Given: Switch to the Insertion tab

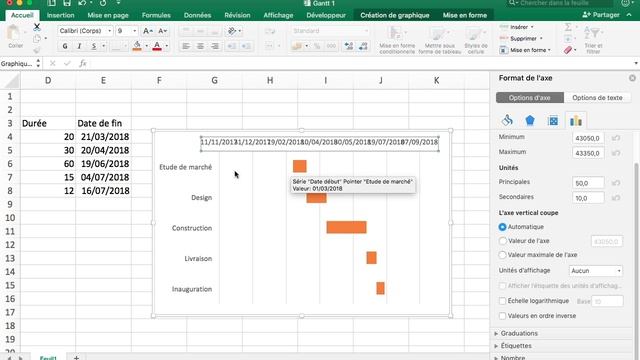Looking at the screenshot, I should 60,15.
